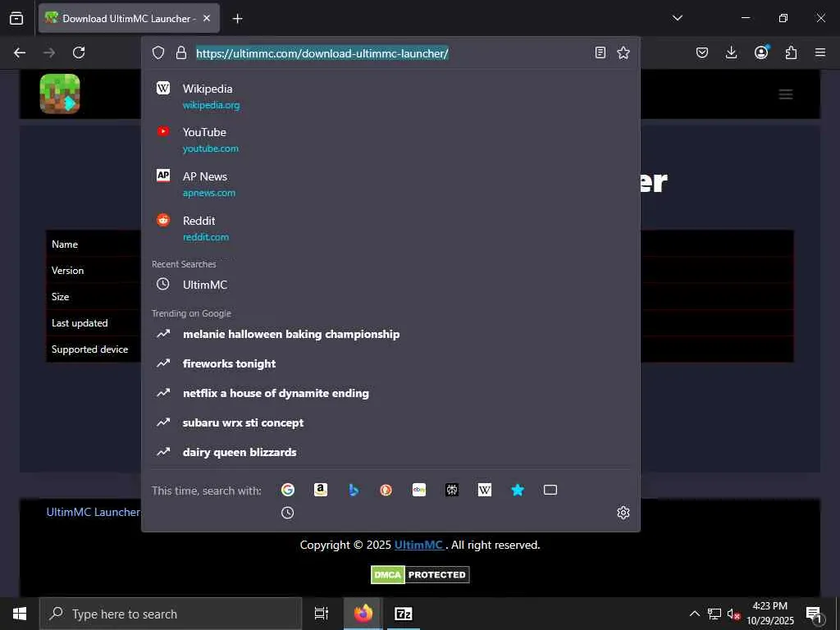Click the DMCA Protected badge
This screenshot has width=840, height=630.
click(420, 574)
